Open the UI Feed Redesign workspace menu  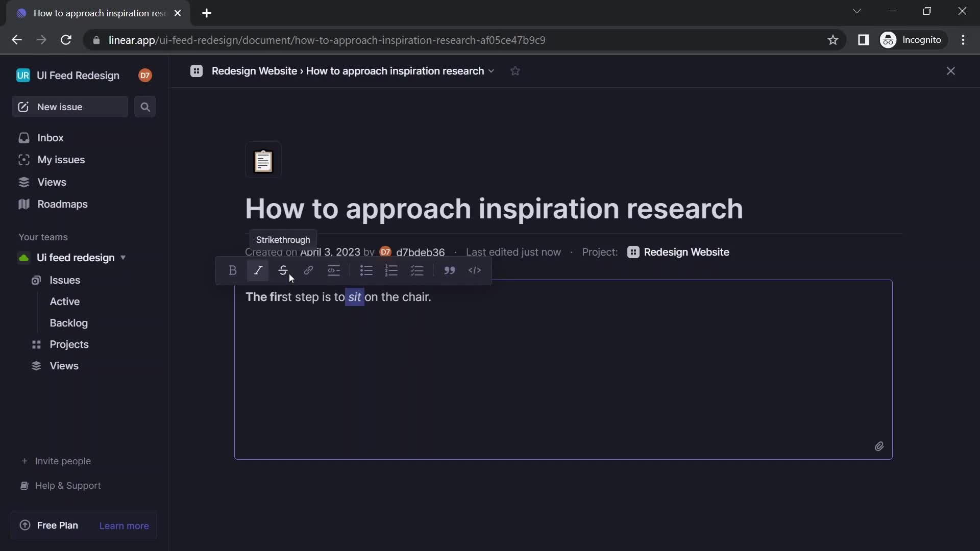pos(68,76)
